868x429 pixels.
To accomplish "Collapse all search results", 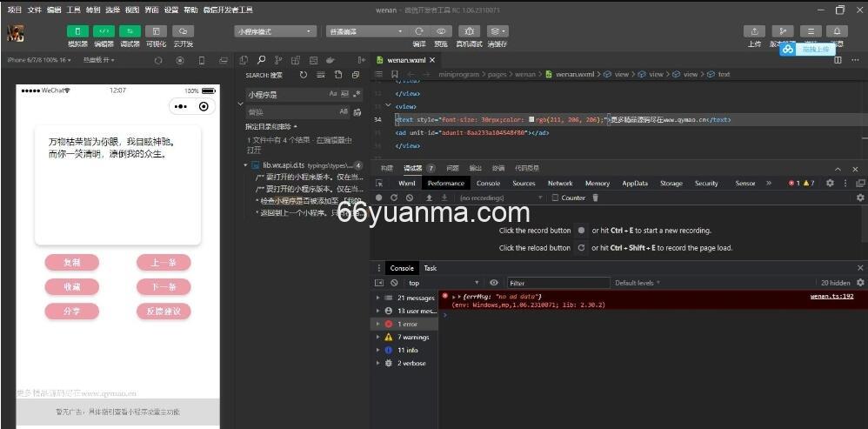I will (x=356, y=75).
